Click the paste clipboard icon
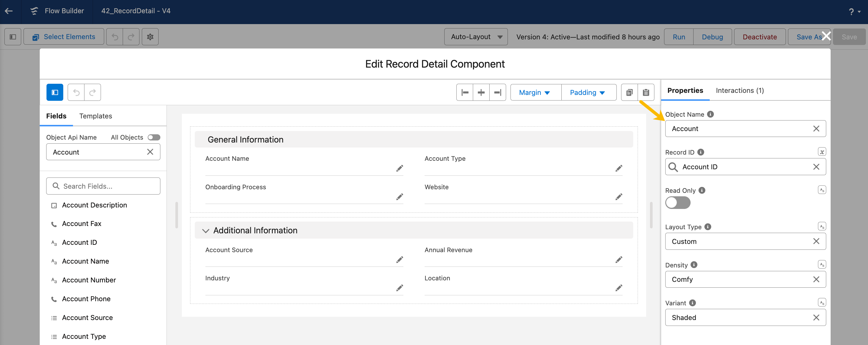Image resolution: width=868 pixels, height=345 pixels. pos(646,93)
